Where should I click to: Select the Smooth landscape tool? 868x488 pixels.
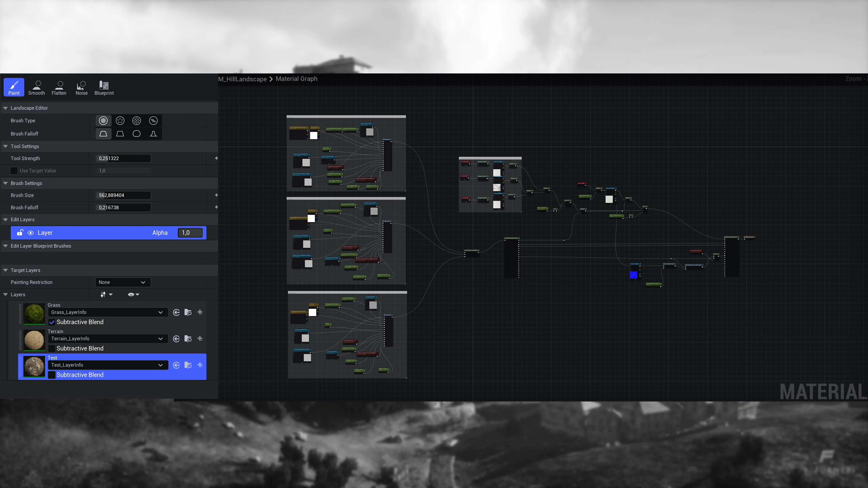point(36,88)
